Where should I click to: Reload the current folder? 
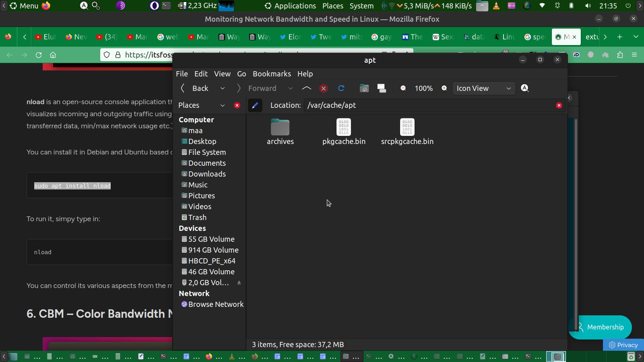341,88
